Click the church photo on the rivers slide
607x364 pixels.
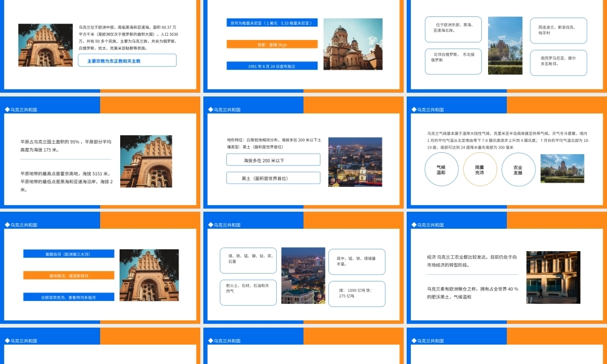pos(149,275)
